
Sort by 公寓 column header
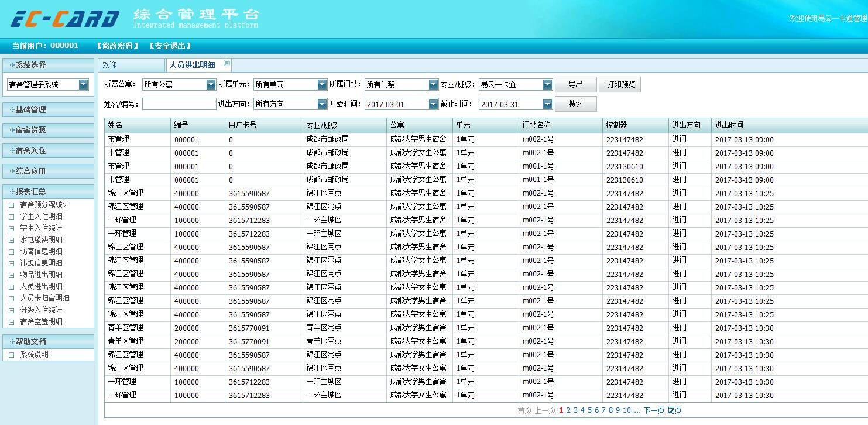pyautogui.click(x=420, y=125)
